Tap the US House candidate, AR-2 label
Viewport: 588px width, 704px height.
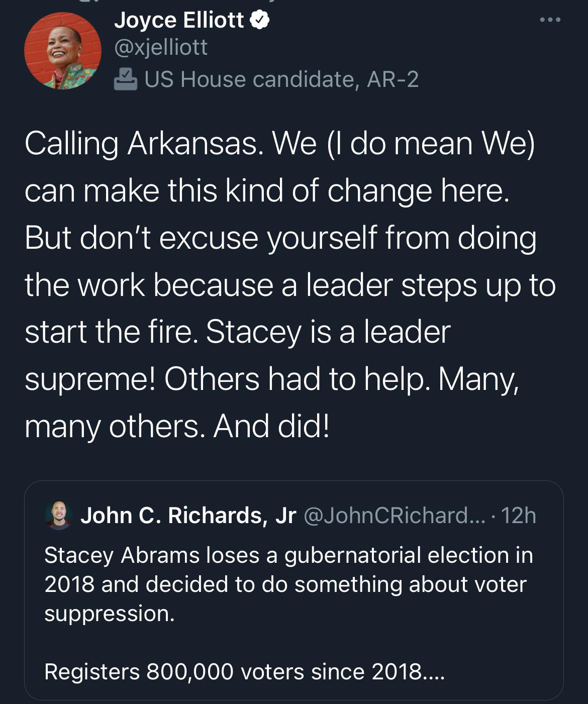(281, 79)
